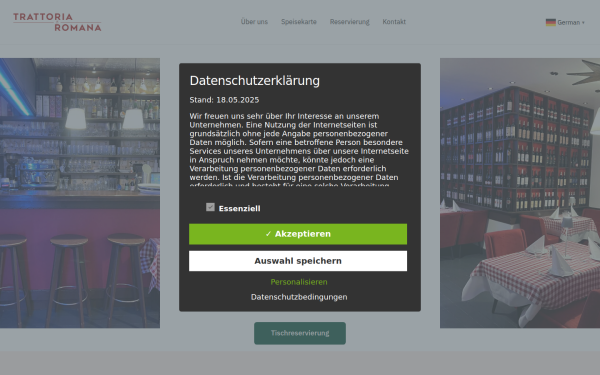Viewport: 600px width, 375px height.
Task: Click the Trattoria Romana logo
Action: click(57, 22)
